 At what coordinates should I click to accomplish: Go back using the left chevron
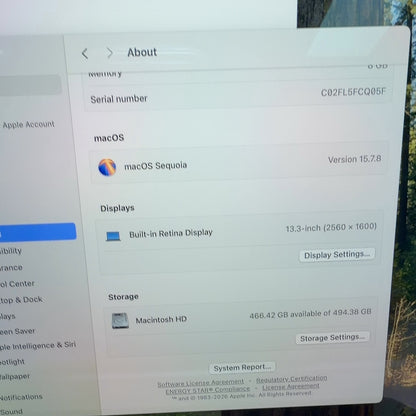click(x=85, y=53)
